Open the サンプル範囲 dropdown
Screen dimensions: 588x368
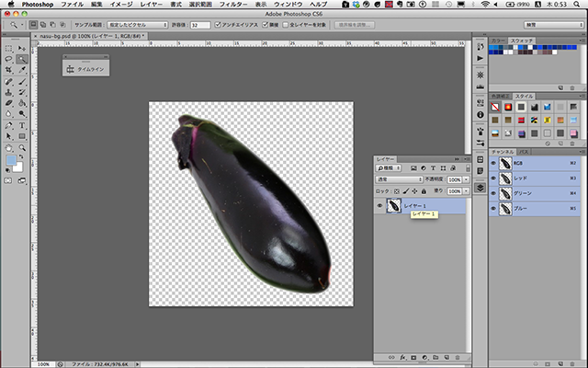139,25
